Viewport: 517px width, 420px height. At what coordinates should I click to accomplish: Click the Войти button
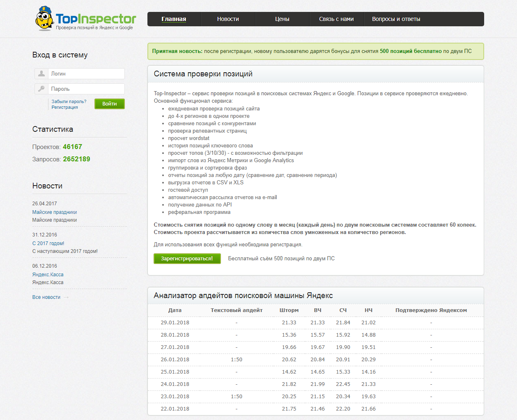point(110,104)
